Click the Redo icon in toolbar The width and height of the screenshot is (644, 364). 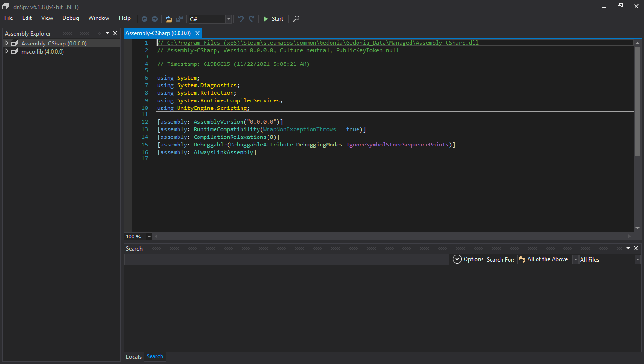pyautogui.click(x=251, y=19)
